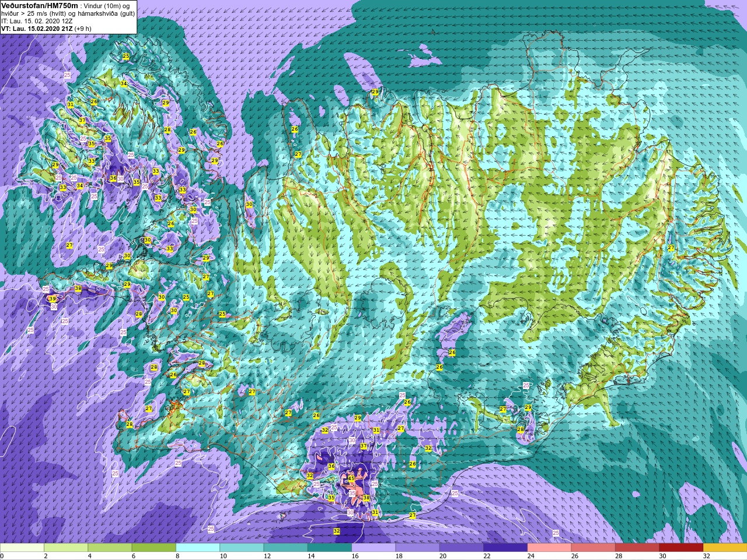Pick the 22–24 m/s deep indigo legend swatch
The width and height of the screenshot is (747, 560).
pos(505,548)
